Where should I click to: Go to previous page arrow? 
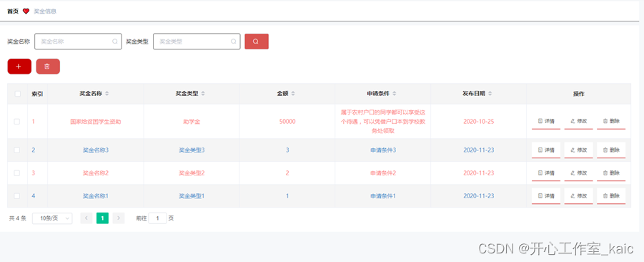click(86, 218)
